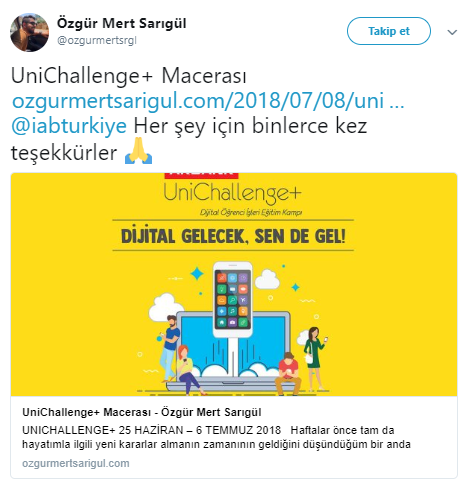
Task: Expand the tweet options chevron
Action: coord(452,32)
